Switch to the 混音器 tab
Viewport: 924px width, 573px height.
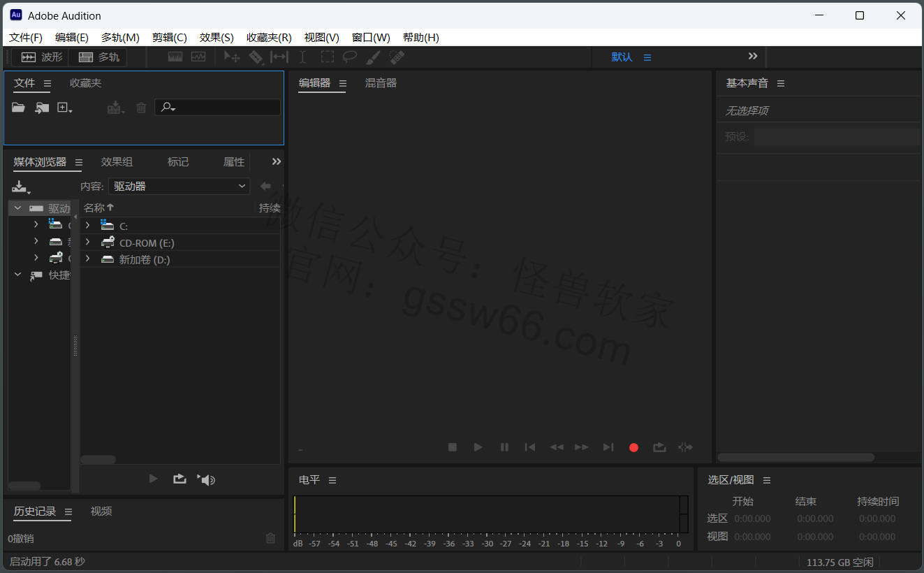click(381, 83)
